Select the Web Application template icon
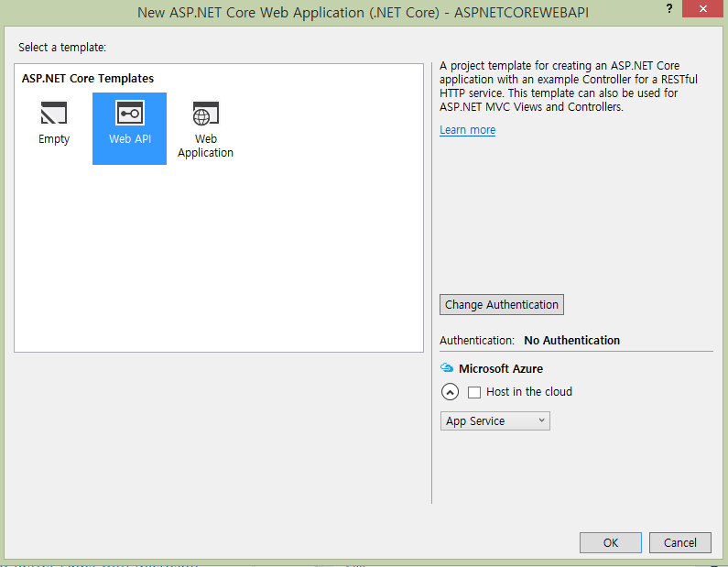This screenshot has width=728, height=567. [205, 114]
